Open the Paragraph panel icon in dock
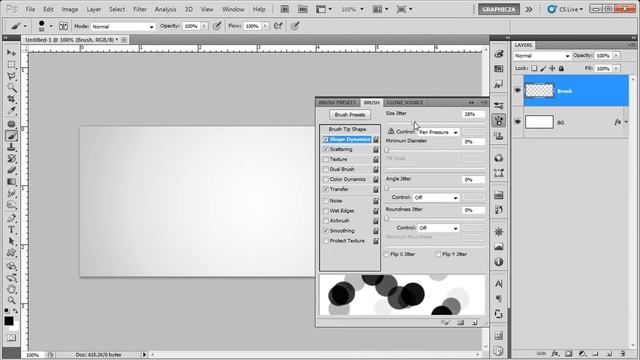The image size is (640, 360). tap(499, 298)
